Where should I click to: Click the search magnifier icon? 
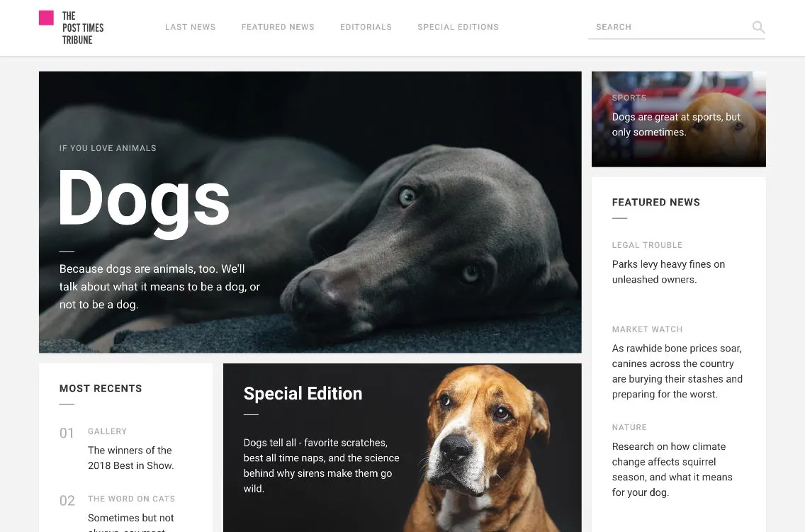point(758,27)
